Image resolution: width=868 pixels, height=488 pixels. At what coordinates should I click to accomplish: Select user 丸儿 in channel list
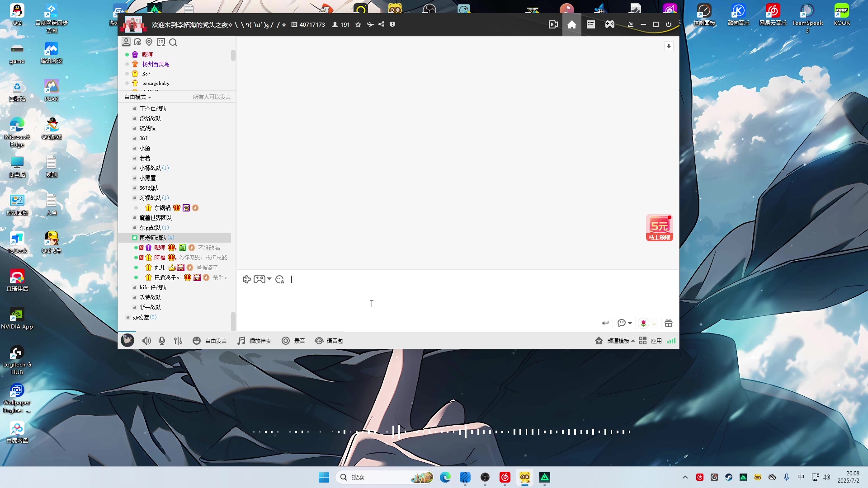[160, 267]
